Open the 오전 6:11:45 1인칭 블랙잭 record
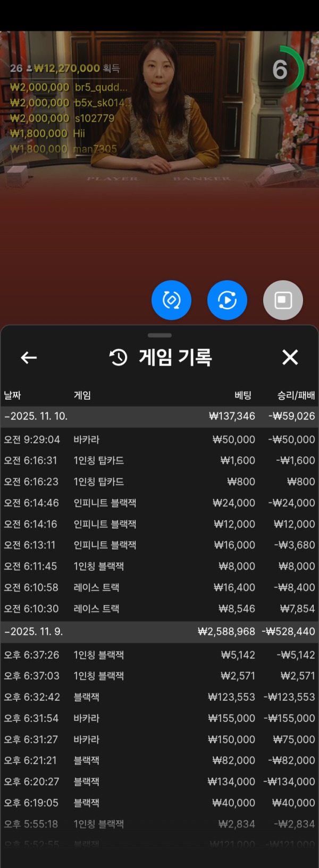 (159, 566)
